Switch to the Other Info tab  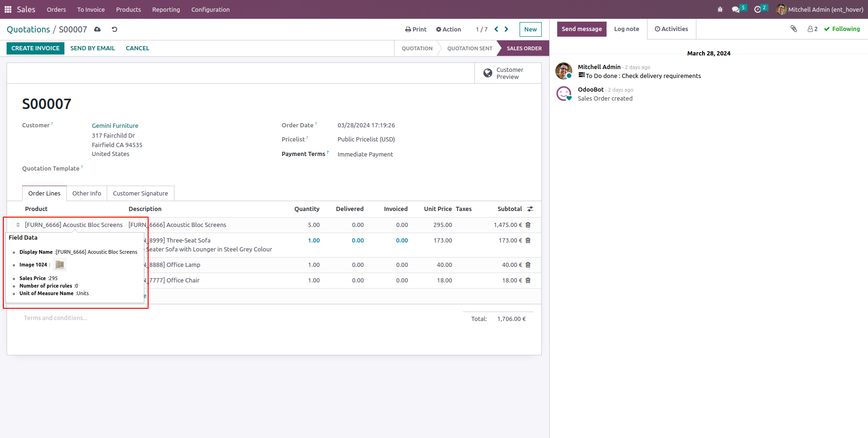pos(87,193)
